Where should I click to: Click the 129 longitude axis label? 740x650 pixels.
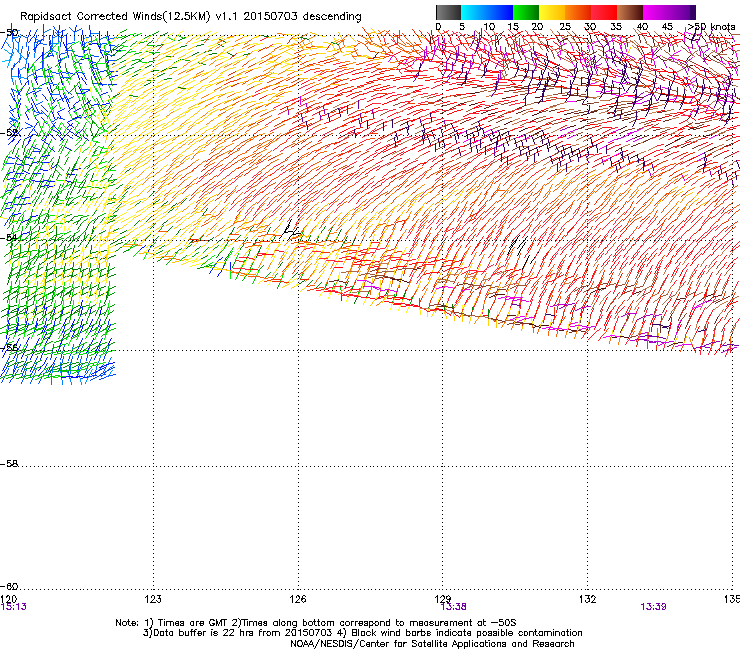pyautogui.click(x=443, y=599)
